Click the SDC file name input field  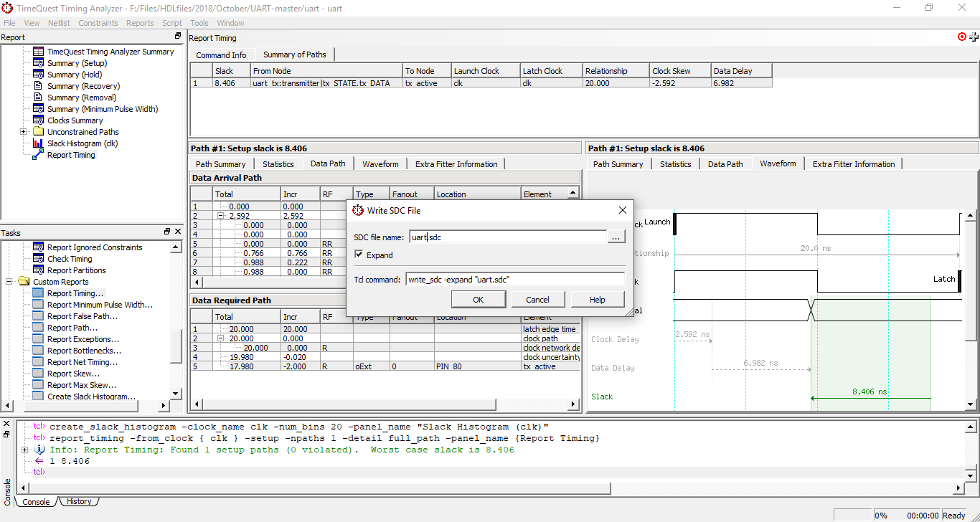(x=507, y=237)
